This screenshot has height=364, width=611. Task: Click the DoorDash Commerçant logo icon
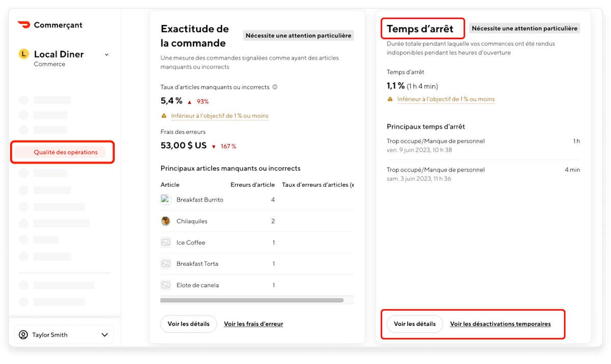click(24, 25)
